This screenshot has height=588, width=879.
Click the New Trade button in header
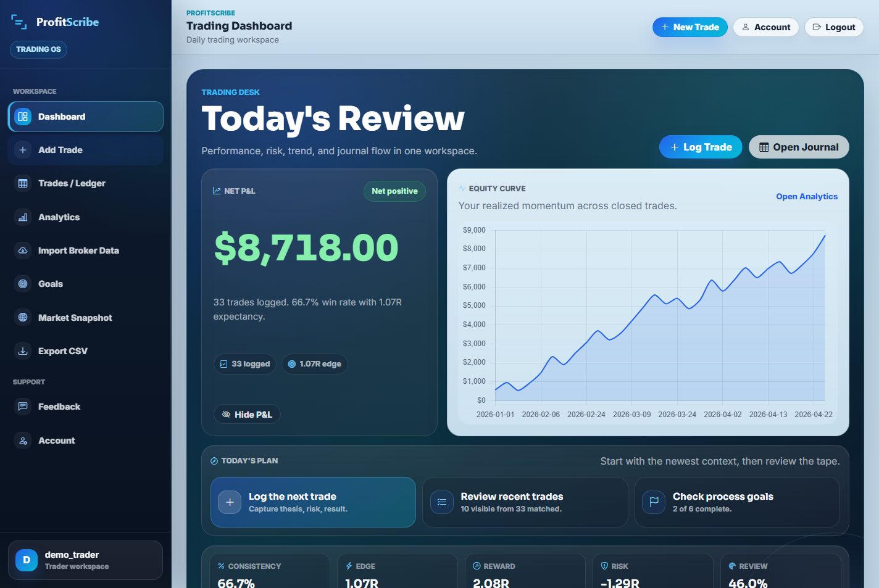690,27
